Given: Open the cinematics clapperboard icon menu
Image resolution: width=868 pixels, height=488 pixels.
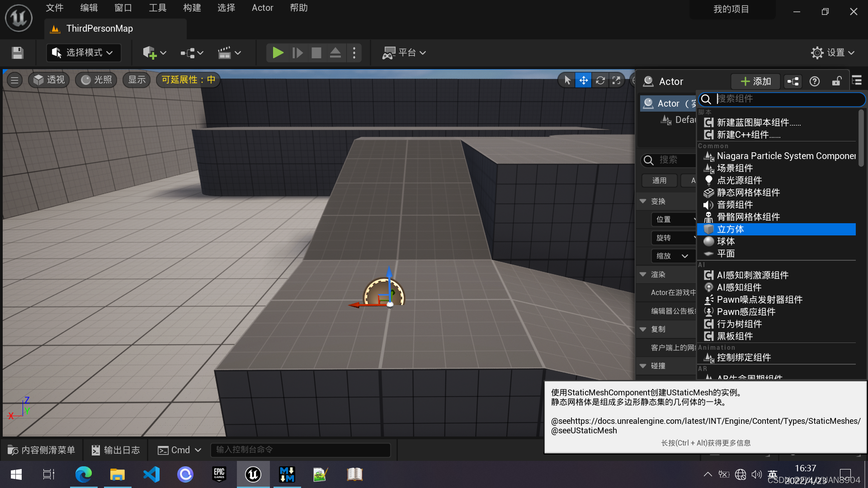Looking at the screenshot, I should click(x=229, y=53).
